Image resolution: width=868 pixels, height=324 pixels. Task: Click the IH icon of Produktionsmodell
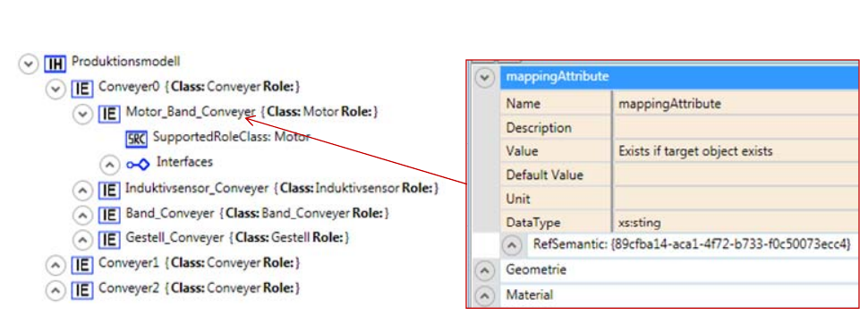(55, 64)
